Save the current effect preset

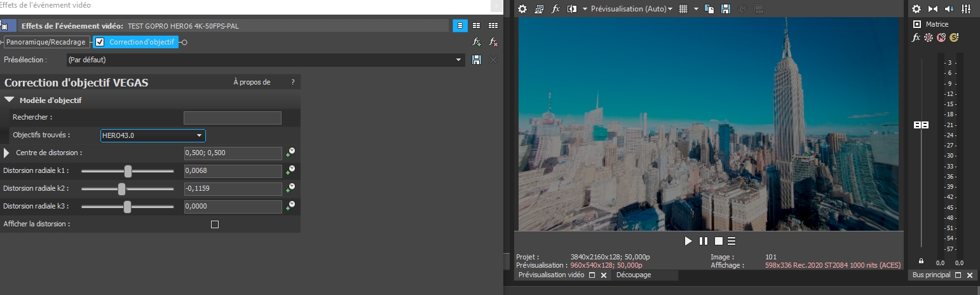tap(477, 60)
